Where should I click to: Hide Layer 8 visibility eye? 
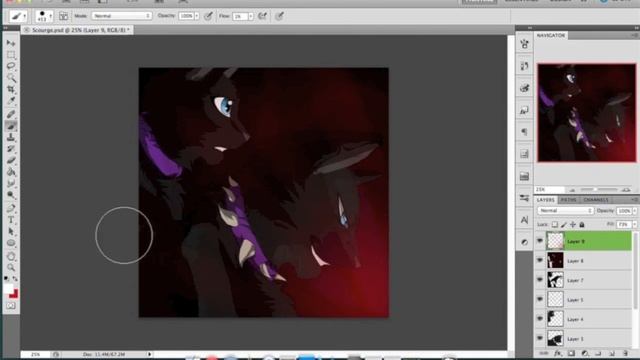coord(540,260)
